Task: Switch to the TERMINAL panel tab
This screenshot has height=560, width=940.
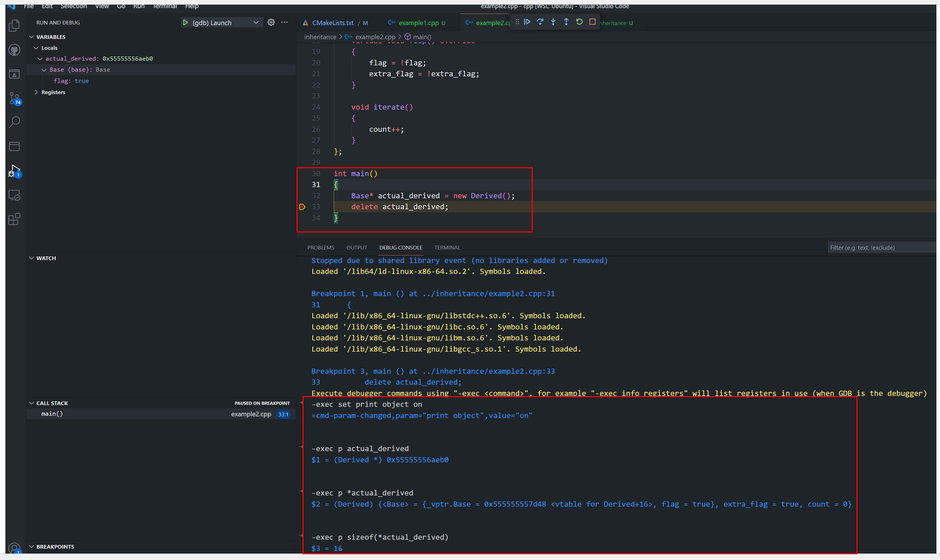Action: [447, 248]
